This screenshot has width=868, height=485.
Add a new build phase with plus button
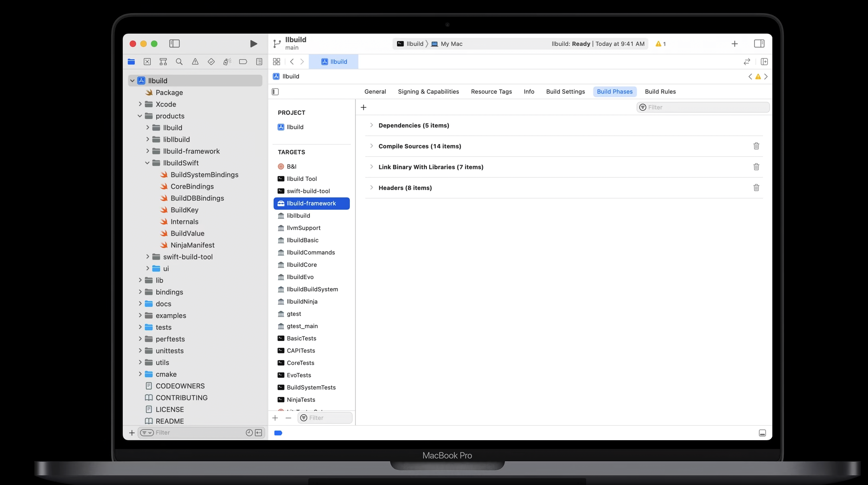[x=363, y=107]
